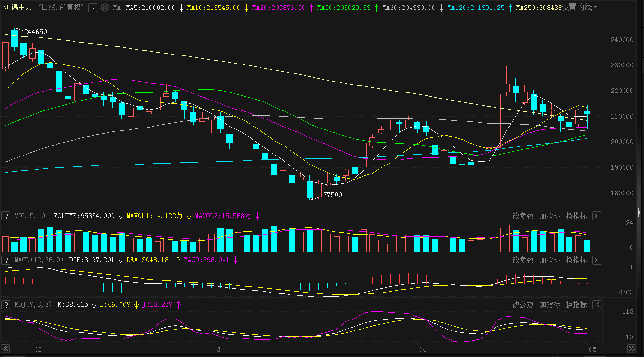Image resolution: width=644 pixels, height=357 pixels.
Task: Click 加指标 in the MACD panel
Action: pyautogui.click(x=550, y=260)
